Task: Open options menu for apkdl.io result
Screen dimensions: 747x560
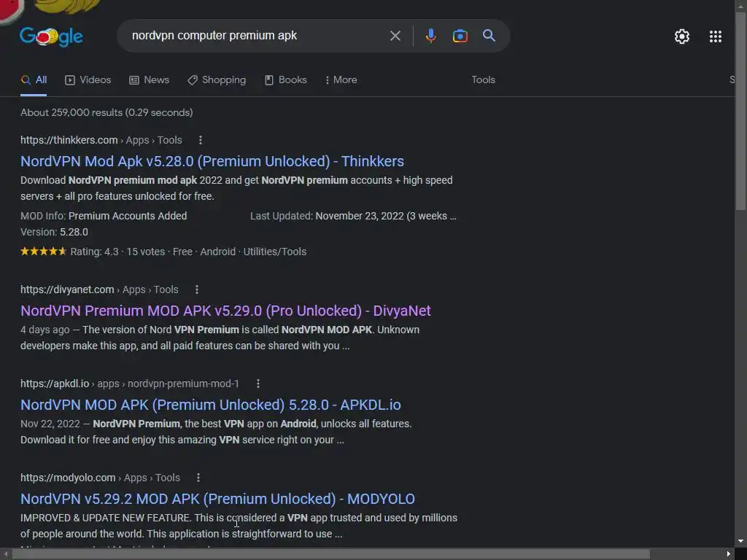Action: [x=258, y=384]
